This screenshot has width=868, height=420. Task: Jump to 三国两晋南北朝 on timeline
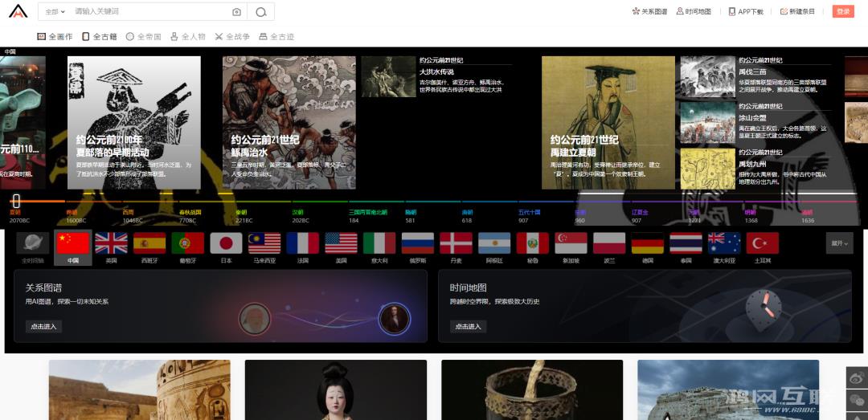click(x=368, y=216)
